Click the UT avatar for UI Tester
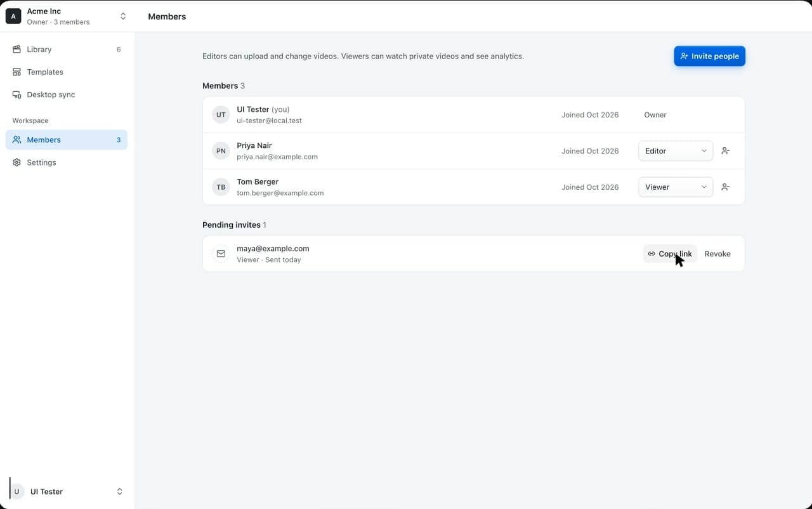This screenshot has height=509, width=812. 221,115
